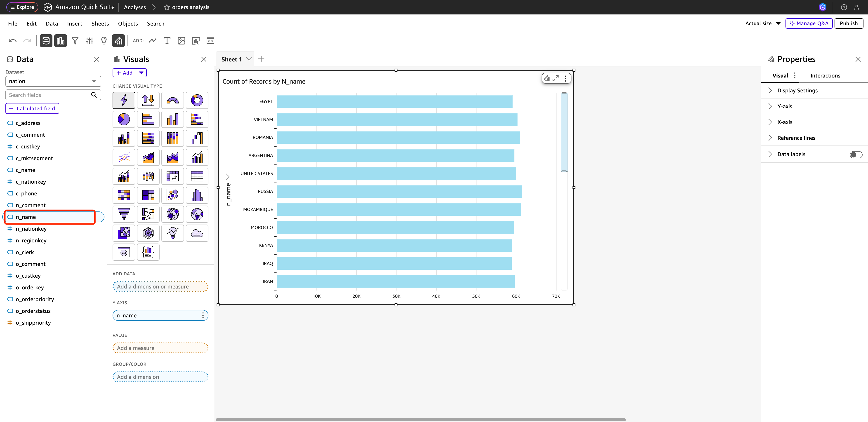Open the insights lightbulb icon

[104, 41]
